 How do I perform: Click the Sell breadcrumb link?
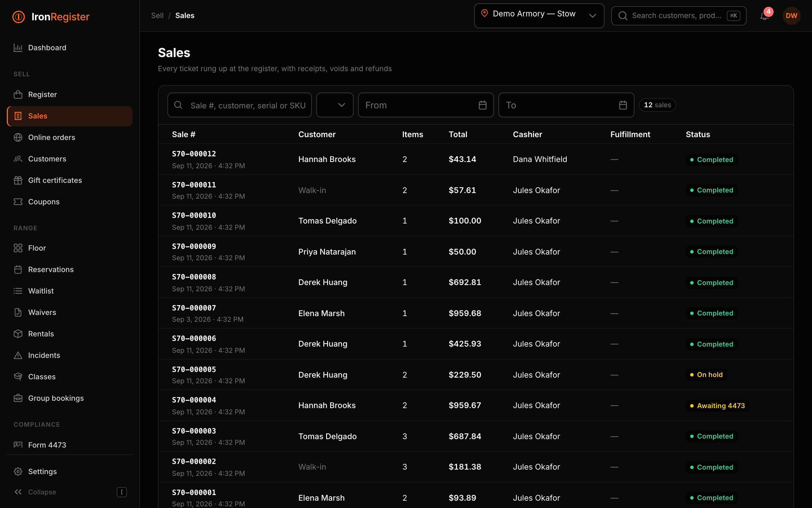click(x=157, y=16)
